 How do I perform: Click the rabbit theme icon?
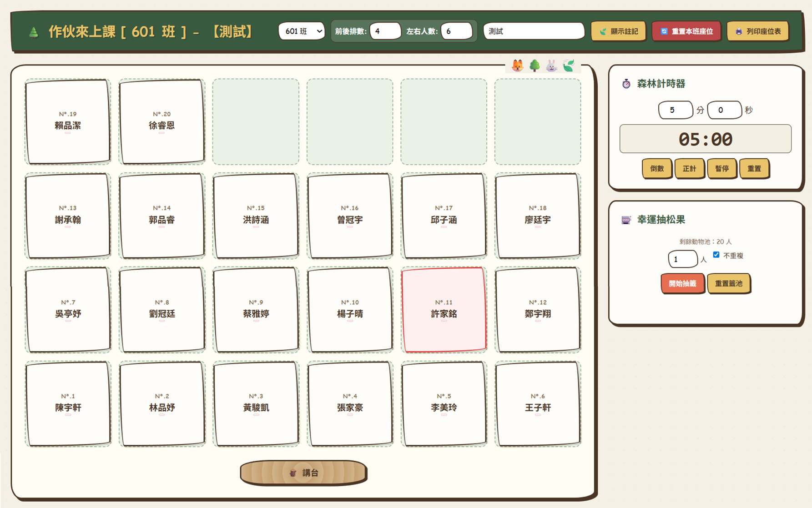point(551,66)
